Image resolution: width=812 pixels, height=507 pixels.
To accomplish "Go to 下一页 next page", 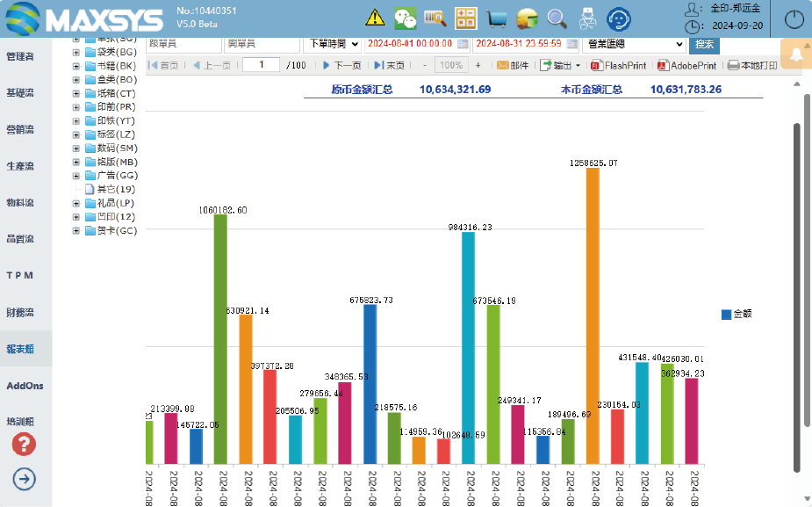I will coord(341,65).
